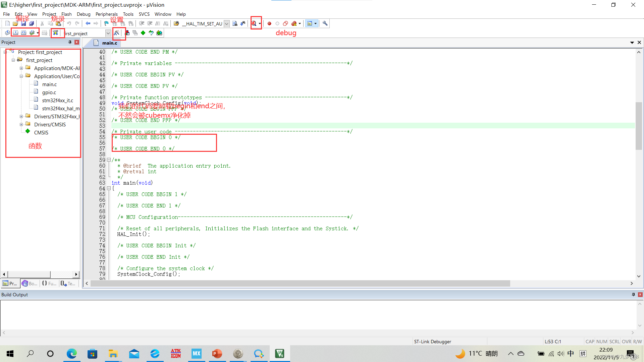Collapse the main function fold marker
Screen dimensions: 644x362
point(109,188)
